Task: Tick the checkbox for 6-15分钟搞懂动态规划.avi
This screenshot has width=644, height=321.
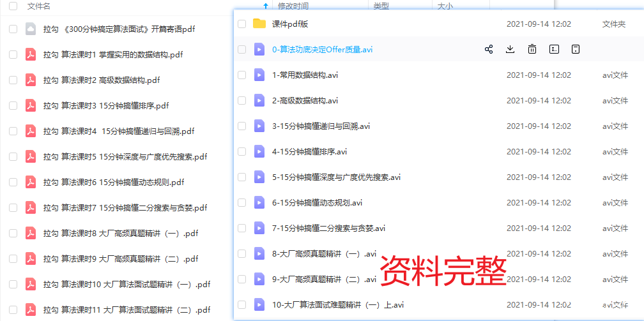Action: [x=242, y=202]
